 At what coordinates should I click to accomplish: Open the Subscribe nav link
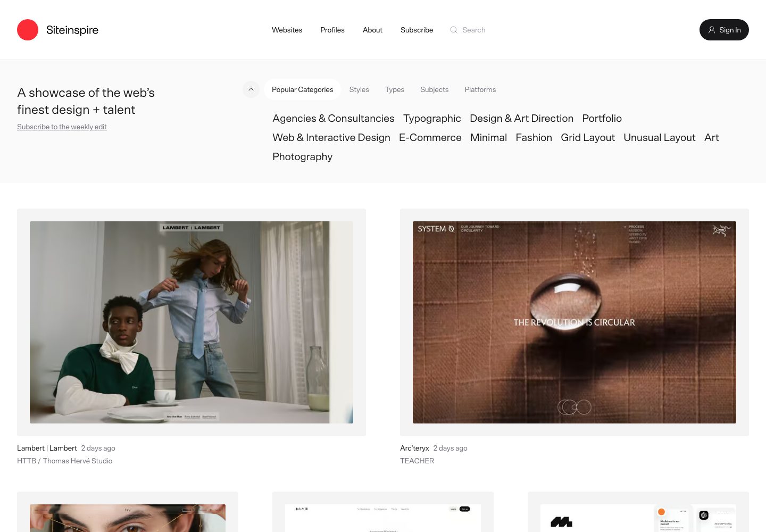point(417,30)
